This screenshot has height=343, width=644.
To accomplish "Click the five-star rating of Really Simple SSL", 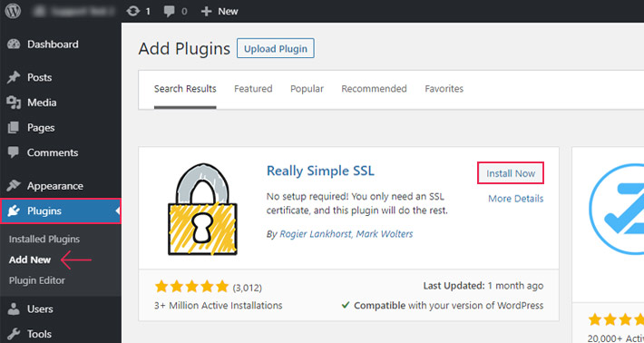I will click(x=191, y=287).
